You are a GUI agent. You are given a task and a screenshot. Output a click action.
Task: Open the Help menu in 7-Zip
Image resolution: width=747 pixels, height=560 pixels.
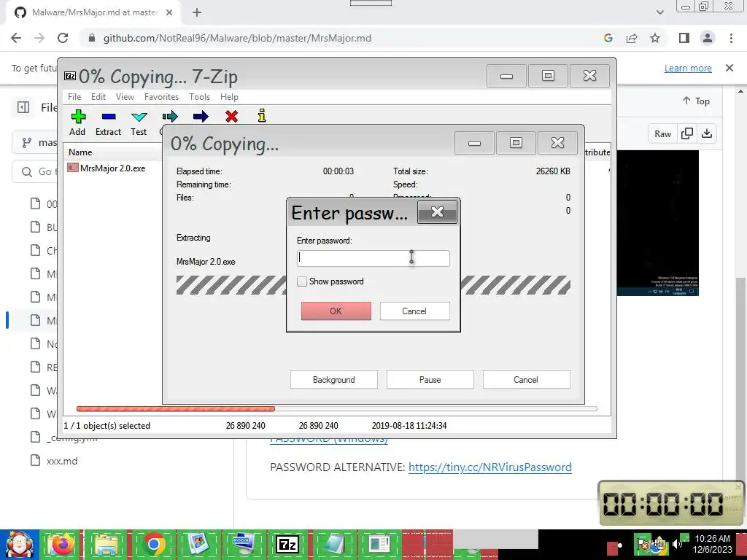point(229,97)
